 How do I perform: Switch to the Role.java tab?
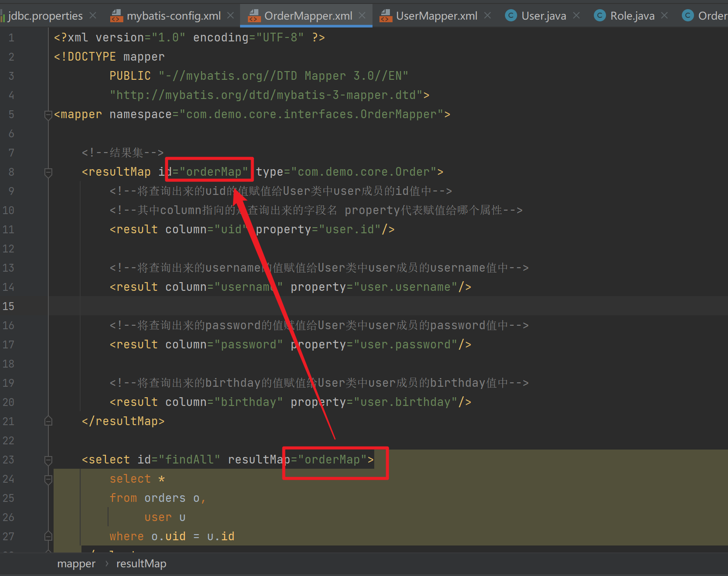pyautogui.click(x=632, y=16)
